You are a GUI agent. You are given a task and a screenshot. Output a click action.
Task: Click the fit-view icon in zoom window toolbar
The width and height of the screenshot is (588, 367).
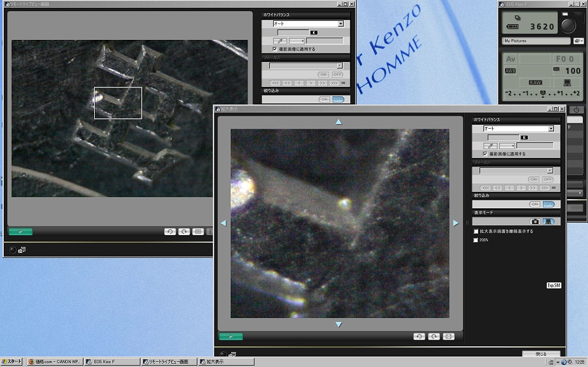(448, 336)
